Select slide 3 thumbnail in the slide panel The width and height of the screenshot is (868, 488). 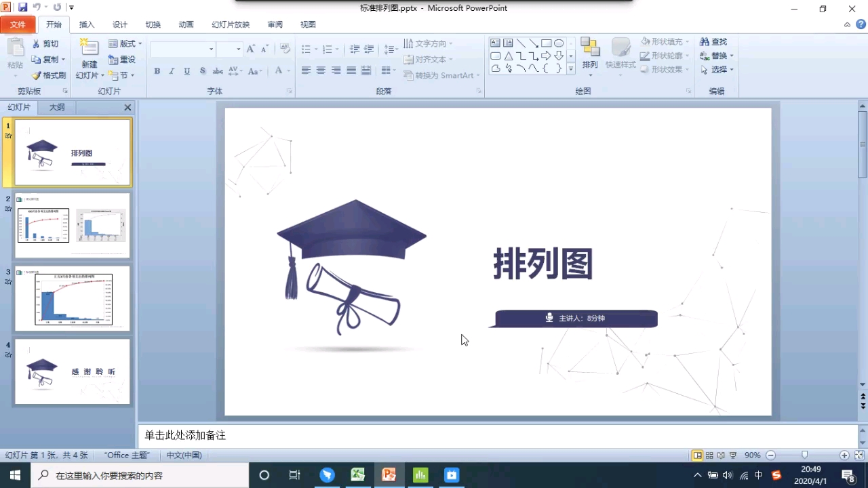click(71, 298)
